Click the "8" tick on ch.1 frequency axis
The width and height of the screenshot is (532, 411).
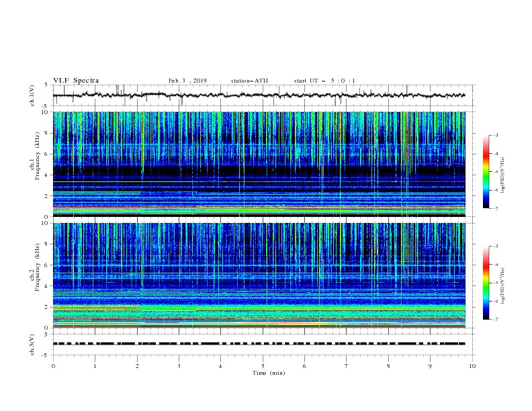tap(47, 133)
